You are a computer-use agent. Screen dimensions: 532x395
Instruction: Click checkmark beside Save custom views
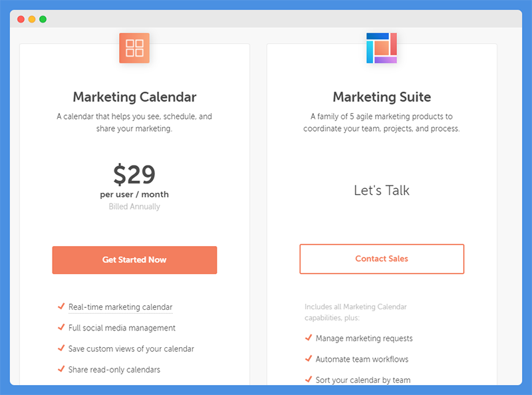61,348
